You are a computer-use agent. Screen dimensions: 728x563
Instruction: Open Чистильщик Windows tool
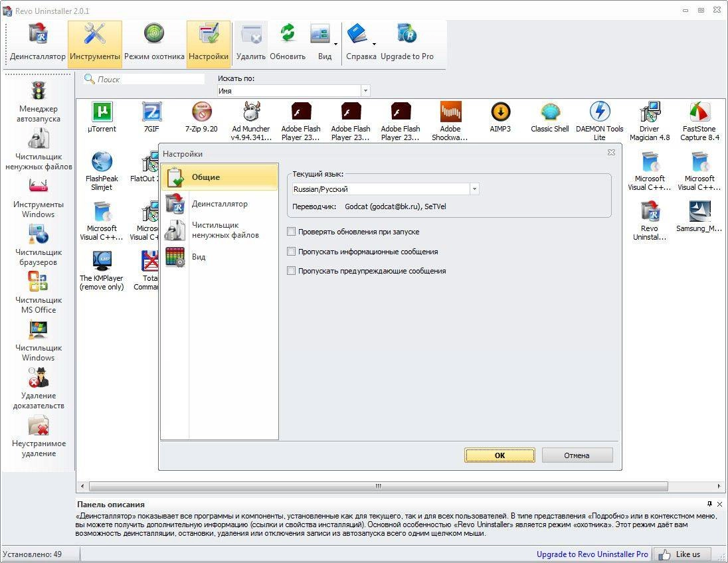39,341
